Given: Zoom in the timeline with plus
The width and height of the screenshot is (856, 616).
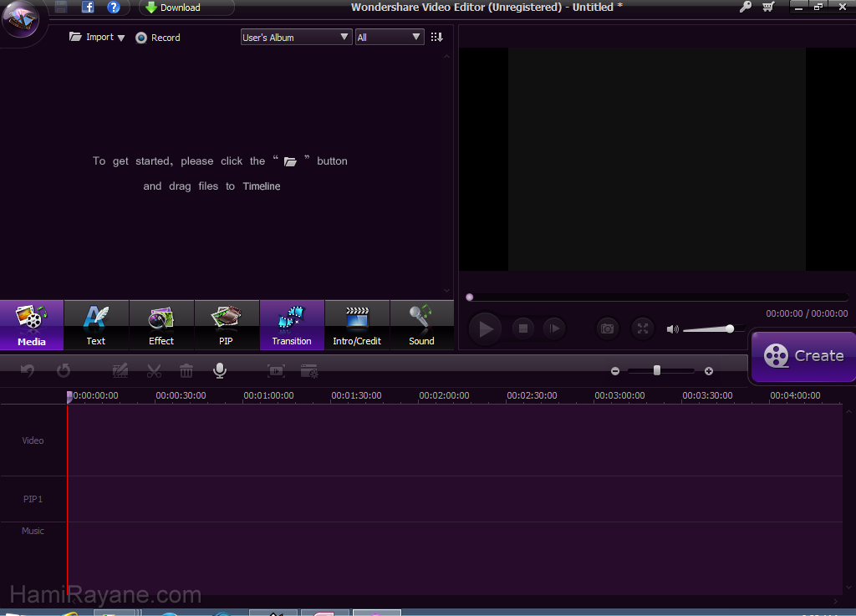Looking at the screenshot, I should tap(709, 371).
